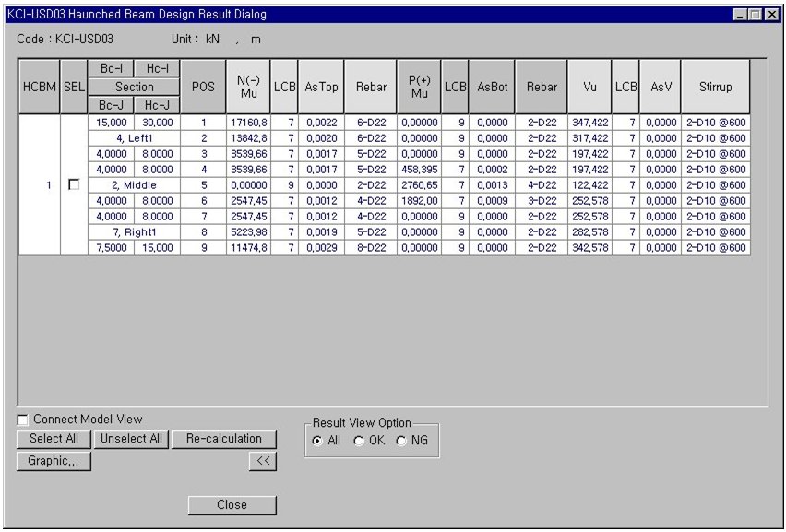
Task: Click the Close button at bottom
Action: coord(232,504)
